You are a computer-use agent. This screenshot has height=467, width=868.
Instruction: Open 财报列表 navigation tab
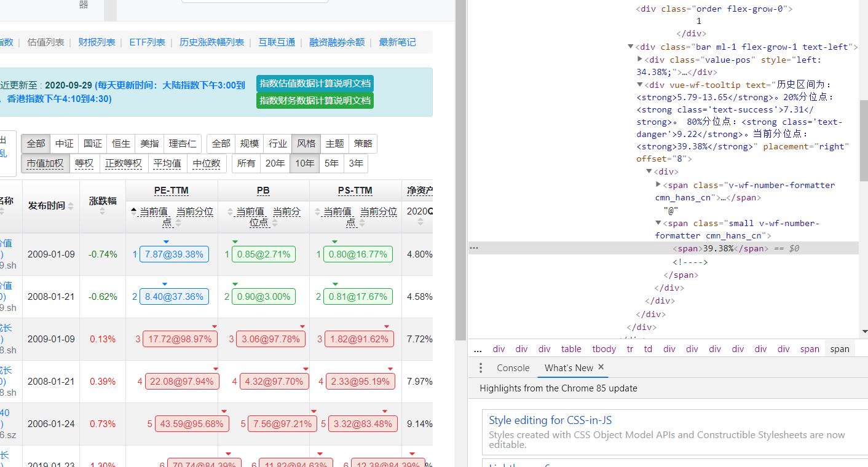(97, 42)
